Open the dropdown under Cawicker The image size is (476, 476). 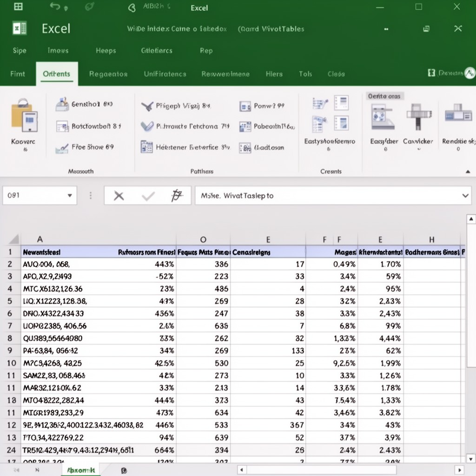click(x=419, y=149)
